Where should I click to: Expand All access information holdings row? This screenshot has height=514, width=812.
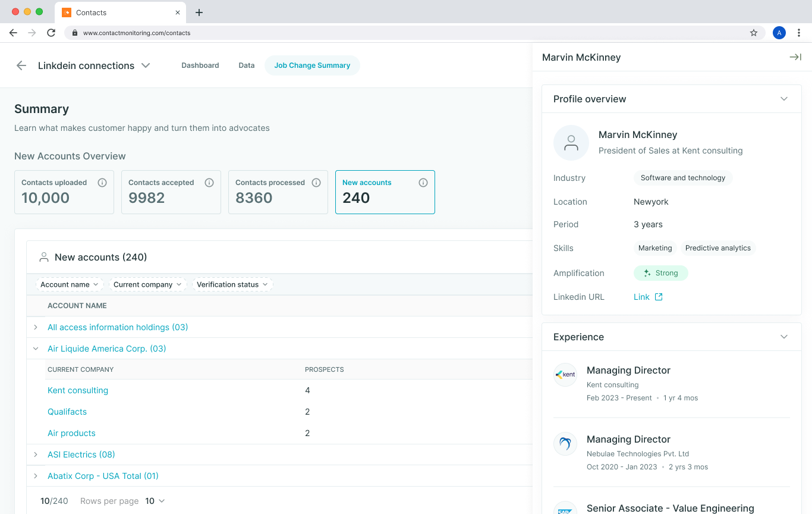(36, 327)
